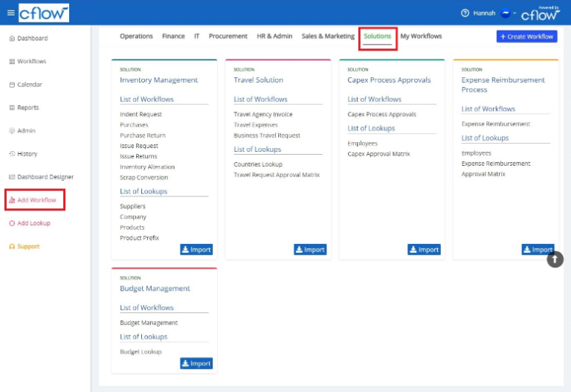Click the help question mark icon
Image resolution: width=571 pixels, height=392 pixels.
pos(465,13)
